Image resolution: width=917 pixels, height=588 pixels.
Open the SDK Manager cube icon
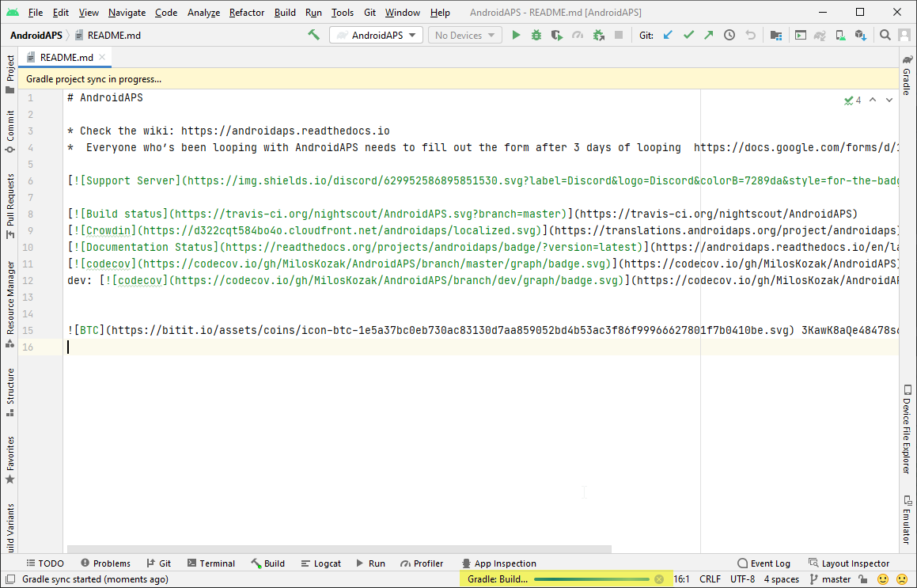coord(860,35)
